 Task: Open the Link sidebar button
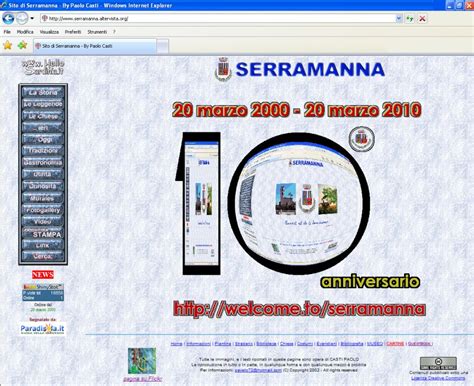point(43,245)
